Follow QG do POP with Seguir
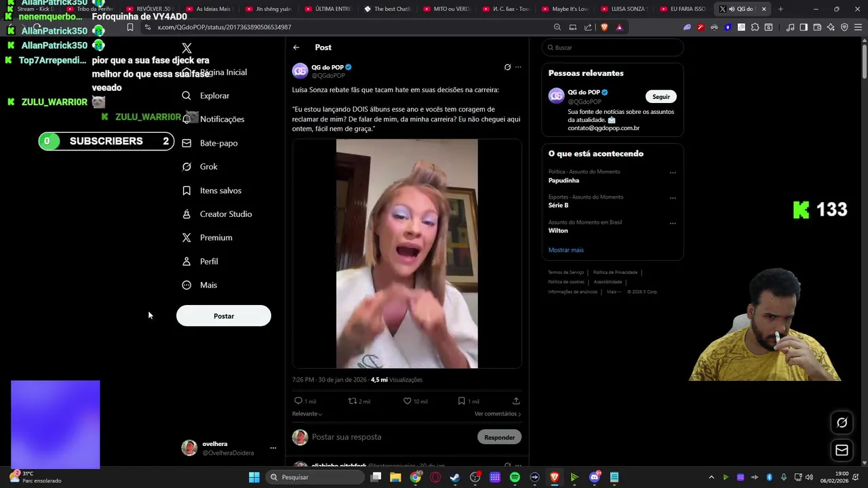Screen dimensions: 868x488 point(661,96)
